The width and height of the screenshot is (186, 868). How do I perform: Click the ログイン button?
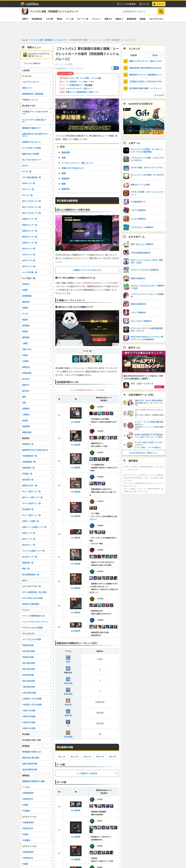click(158, 4)
